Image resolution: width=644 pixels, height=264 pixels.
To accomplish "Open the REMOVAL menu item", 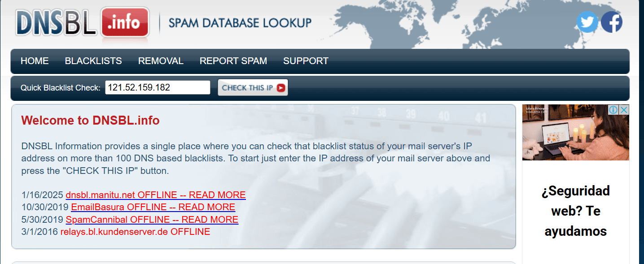I will (x=161, y=61).
